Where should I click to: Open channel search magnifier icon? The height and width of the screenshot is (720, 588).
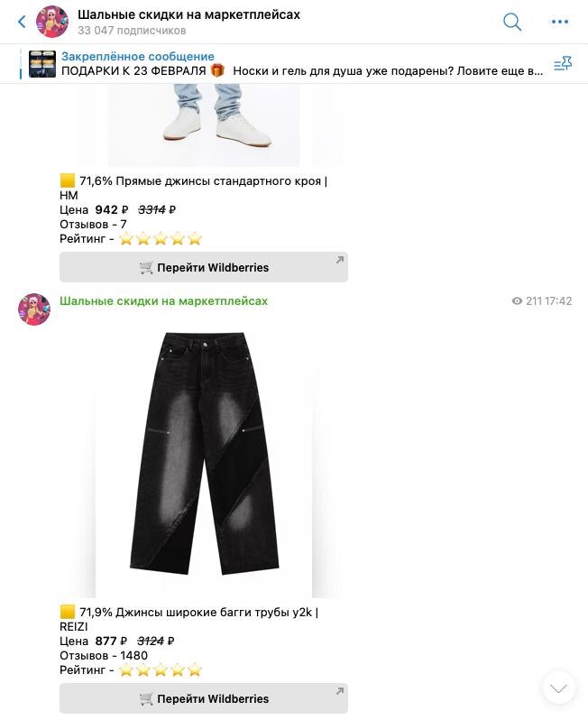[512, 22]
